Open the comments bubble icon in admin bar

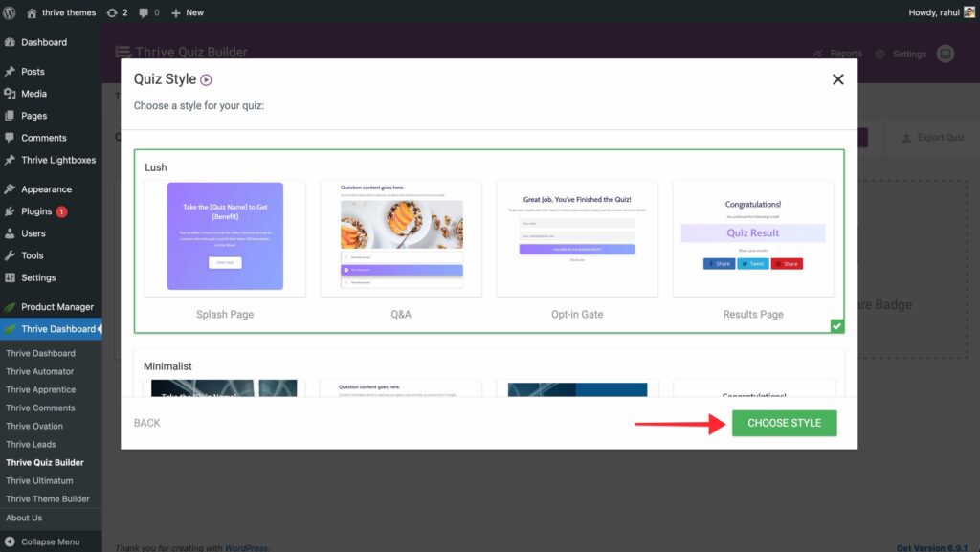point(144,12)
